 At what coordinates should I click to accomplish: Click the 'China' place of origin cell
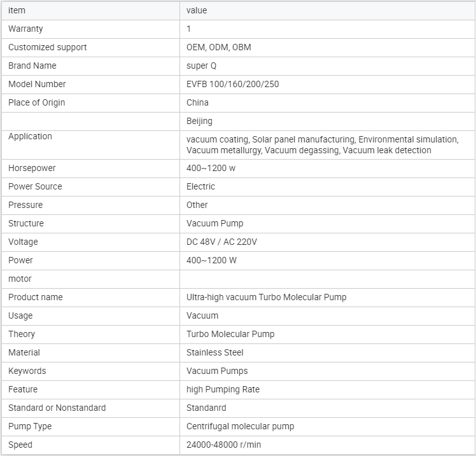[x=197, y=102]
